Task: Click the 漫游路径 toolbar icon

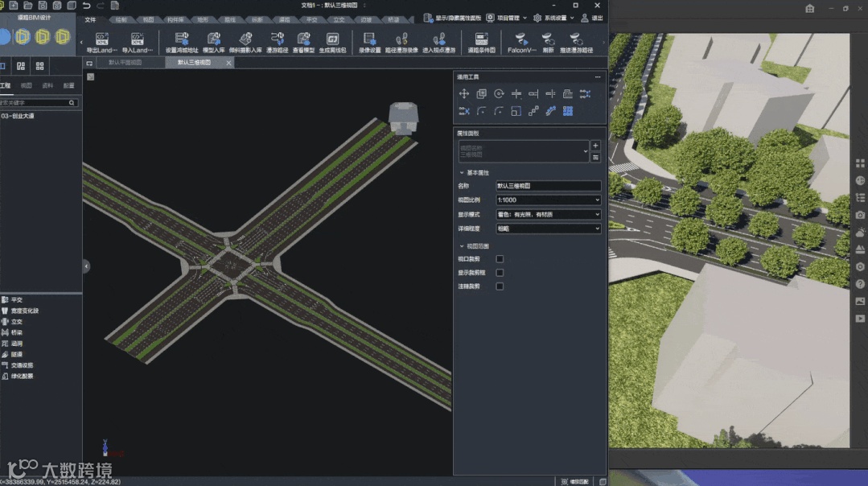Action: pos(277,39)
